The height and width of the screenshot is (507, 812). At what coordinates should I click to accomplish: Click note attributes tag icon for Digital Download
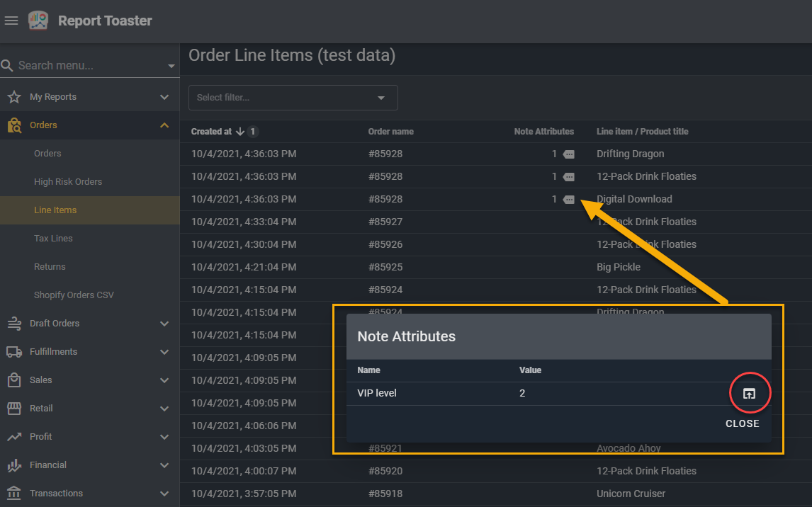pyautogui.click(x=568, y=200)
